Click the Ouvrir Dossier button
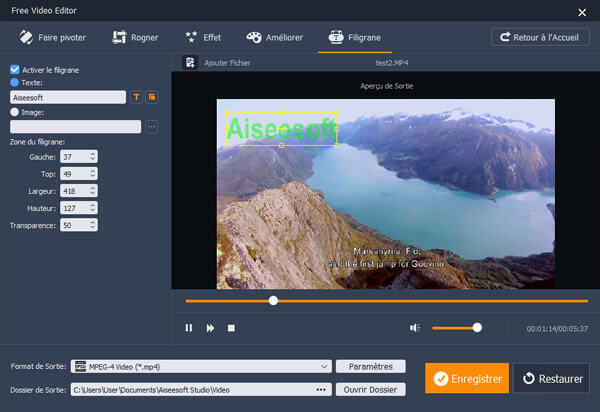 [x=370, y=389]
